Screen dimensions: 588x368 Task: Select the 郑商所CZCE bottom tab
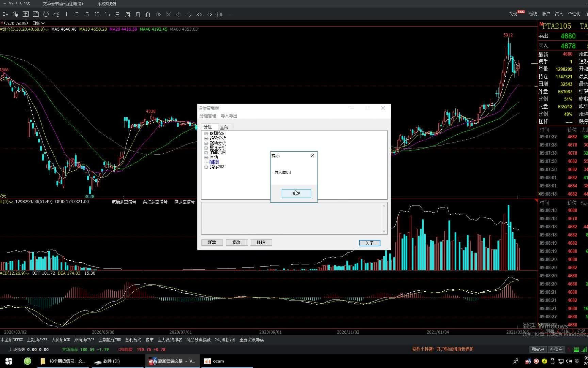click(84, 340)
